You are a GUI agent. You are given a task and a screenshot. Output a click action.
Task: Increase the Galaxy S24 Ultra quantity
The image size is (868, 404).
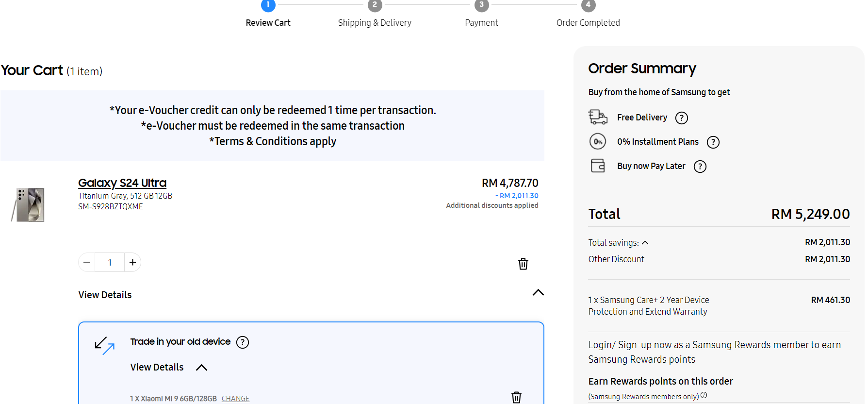[132, 262]
